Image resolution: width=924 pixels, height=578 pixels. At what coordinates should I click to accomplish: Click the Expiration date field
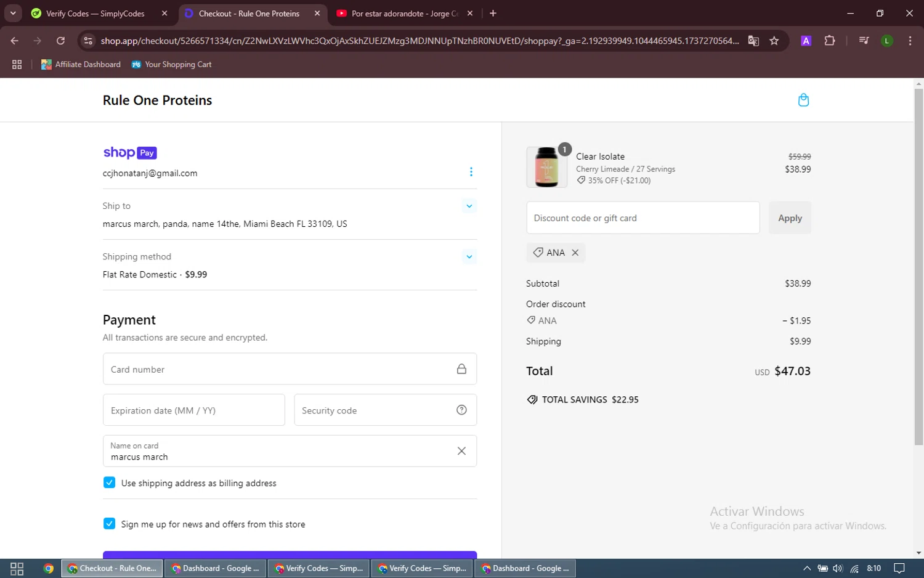click(x=193, y=410)
